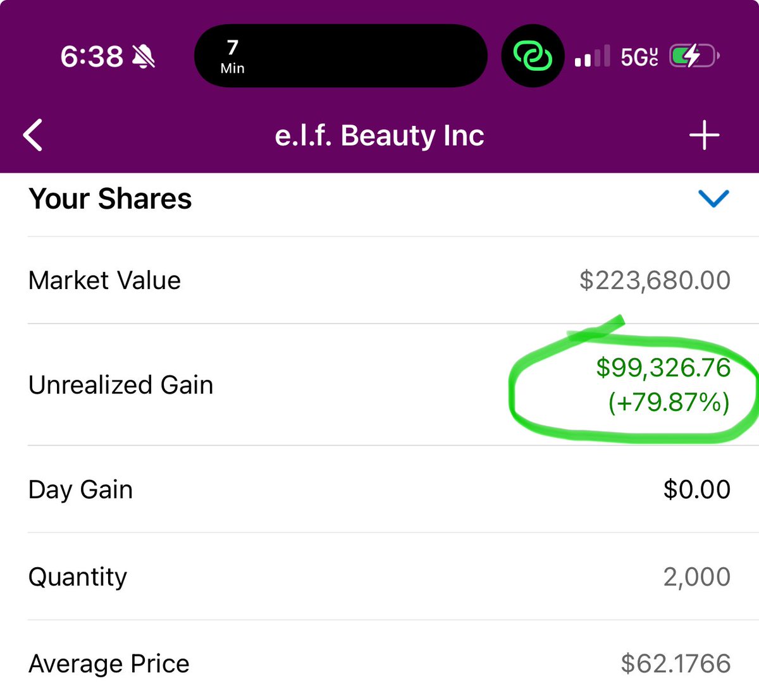Tap the $99,326.76 unrealized gain figure
The width and height of the screenshot is (759, 700).
[663, 367]
